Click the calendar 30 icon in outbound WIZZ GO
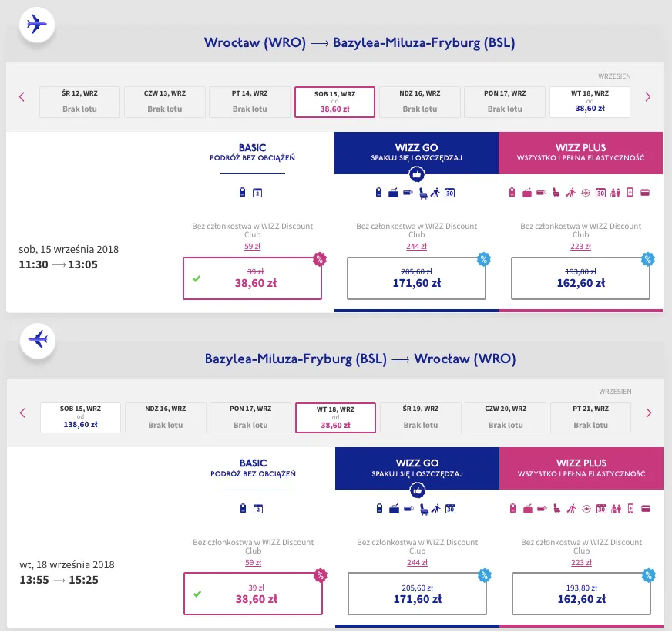 point(450,193)
